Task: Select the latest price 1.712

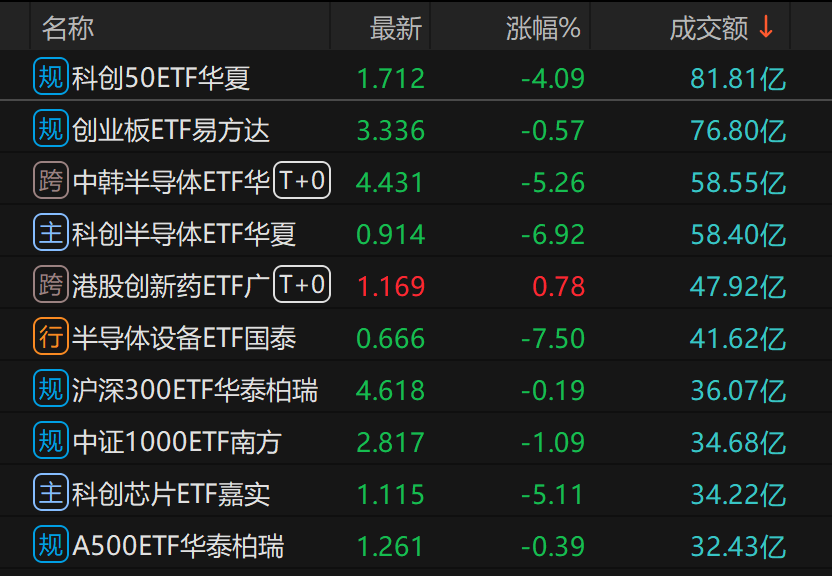Action: point(391,78)
